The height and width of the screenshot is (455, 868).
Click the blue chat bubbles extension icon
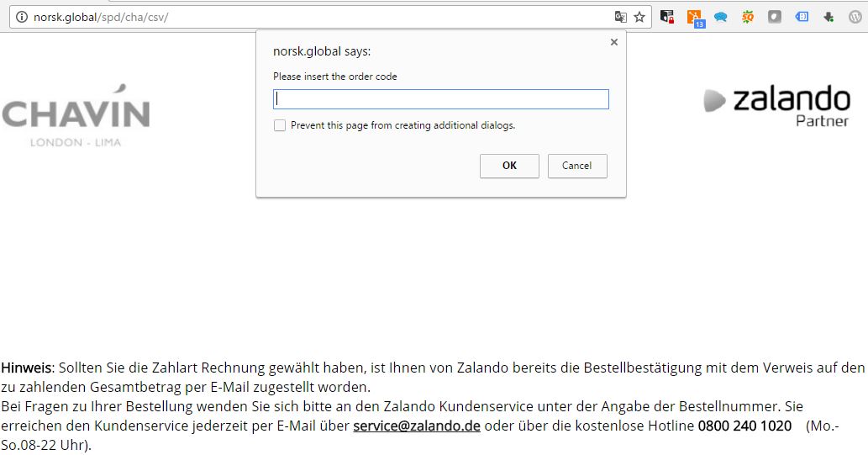tap(721, 17)
